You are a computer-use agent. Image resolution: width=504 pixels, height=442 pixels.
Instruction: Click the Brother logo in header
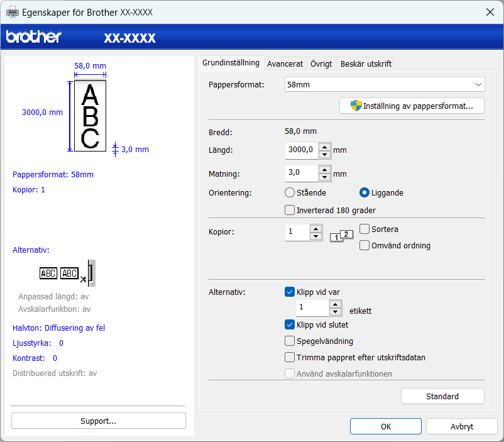[34, 37]
